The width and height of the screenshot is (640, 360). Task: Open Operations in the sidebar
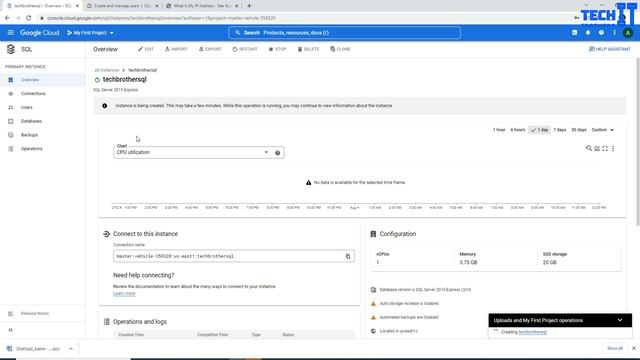[42, 149]
